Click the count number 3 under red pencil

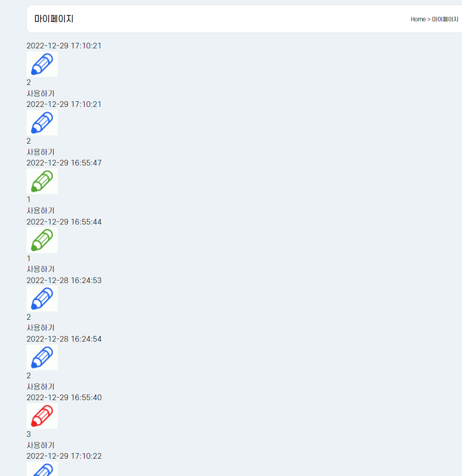(29, 434)
